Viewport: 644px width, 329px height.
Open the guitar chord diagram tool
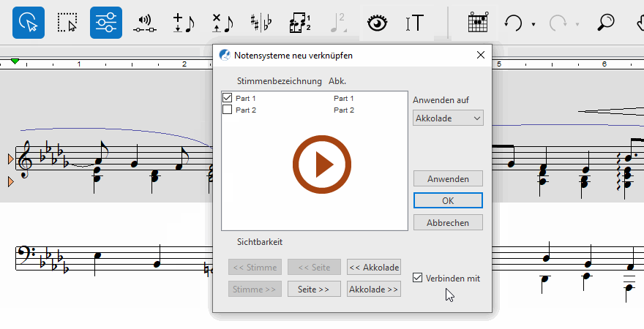point(478,23)
